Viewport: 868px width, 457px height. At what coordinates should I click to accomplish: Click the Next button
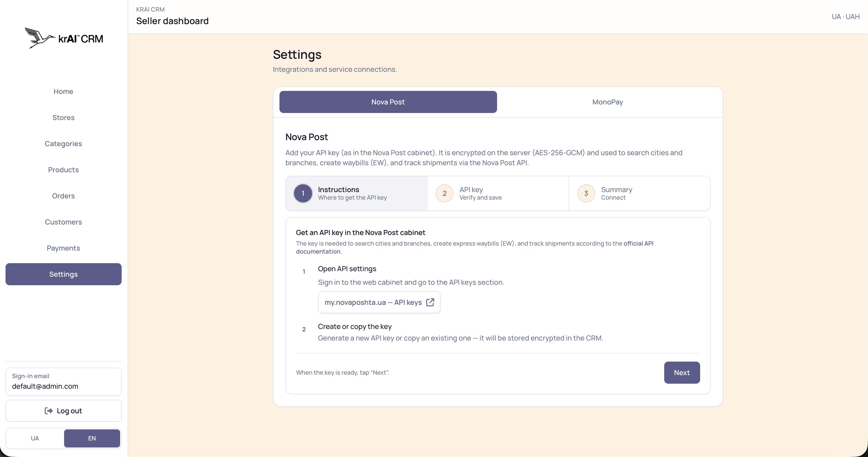tap(682, 372)
